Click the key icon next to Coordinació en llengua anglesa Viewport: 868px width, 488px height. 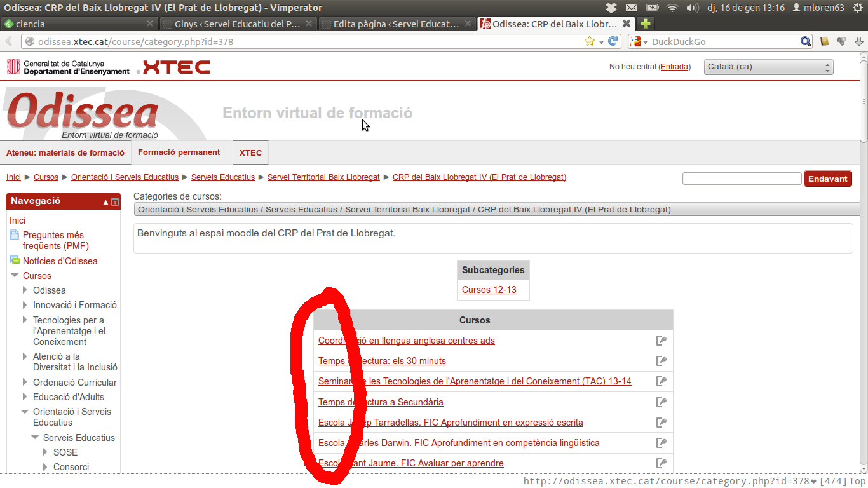[661, 341]
